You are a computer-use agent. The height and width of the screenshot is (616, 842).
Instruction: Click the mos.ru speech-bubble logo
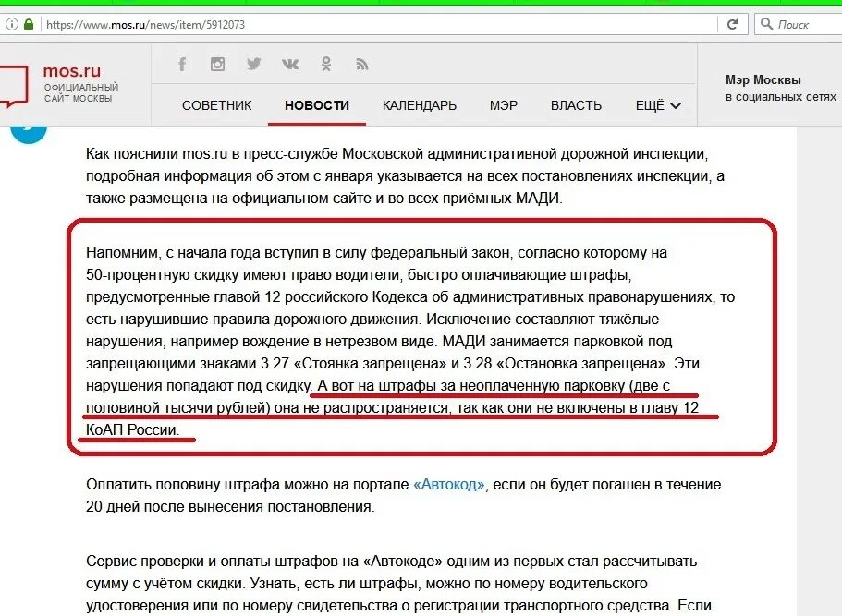coord(14,86)
